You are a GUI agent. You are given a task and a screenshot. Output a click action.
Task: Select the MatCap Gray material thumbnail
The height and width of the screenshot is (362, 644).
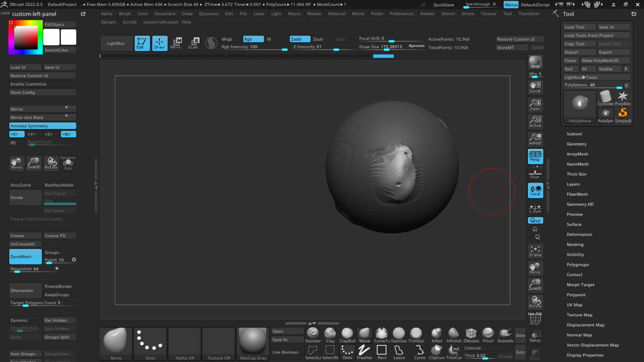[253, 344]
